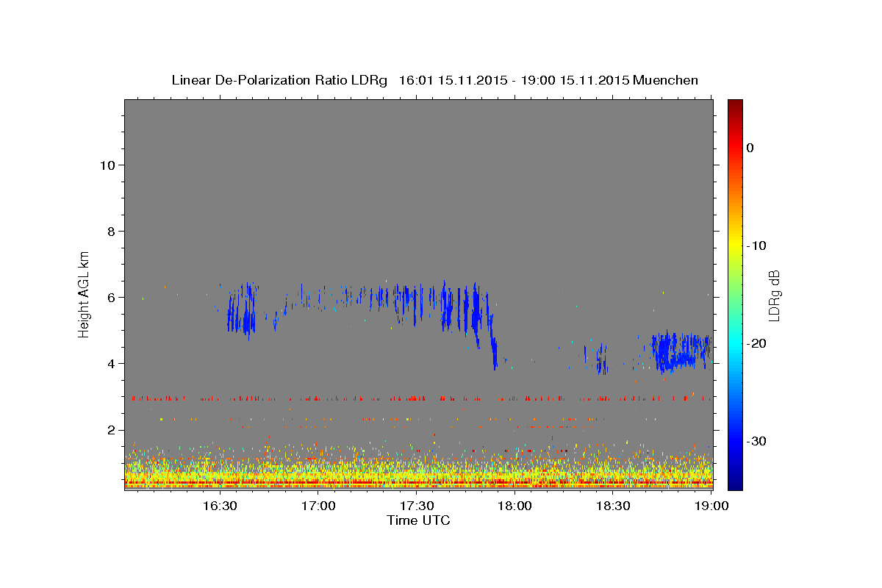Click the 17:30 time tick label
Screen dimensions: 882x588
(417, 506)
